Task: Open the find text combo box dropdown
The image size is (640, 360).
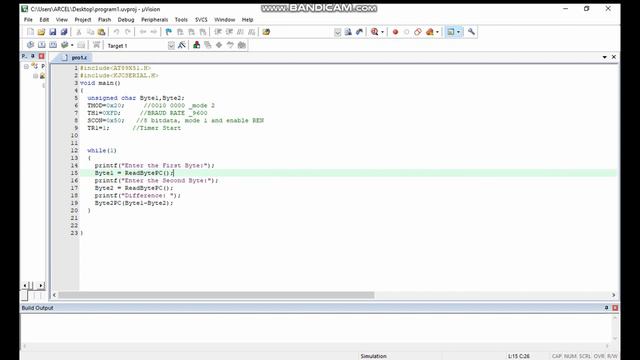Action: [x=338, y=32]
